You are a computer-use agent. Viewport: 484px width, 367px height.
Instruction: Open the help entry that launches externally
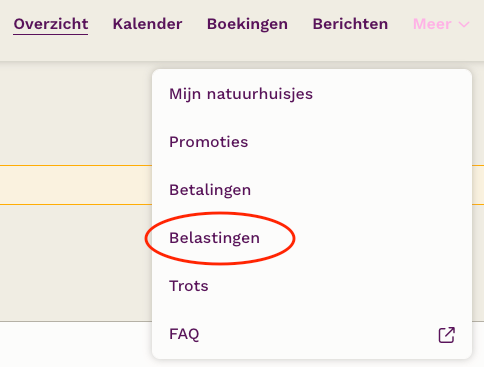[312, 334]
